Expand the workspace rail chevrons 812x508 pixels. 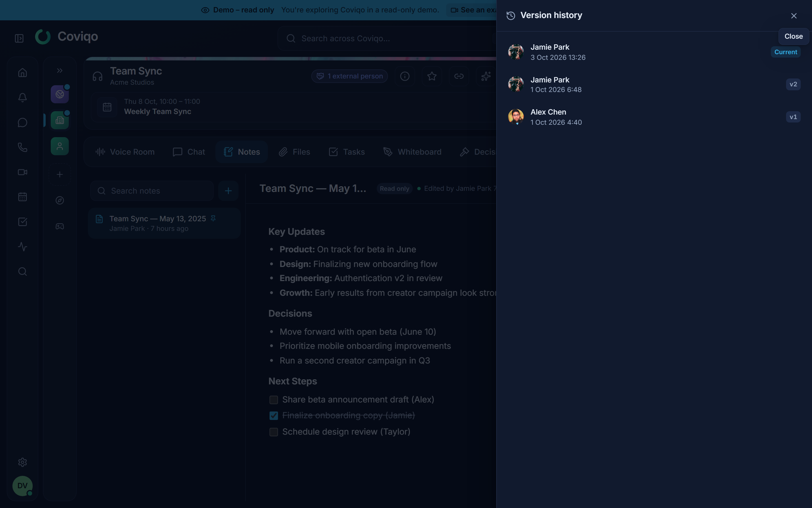pyautogui.click(x=60, y=71)
